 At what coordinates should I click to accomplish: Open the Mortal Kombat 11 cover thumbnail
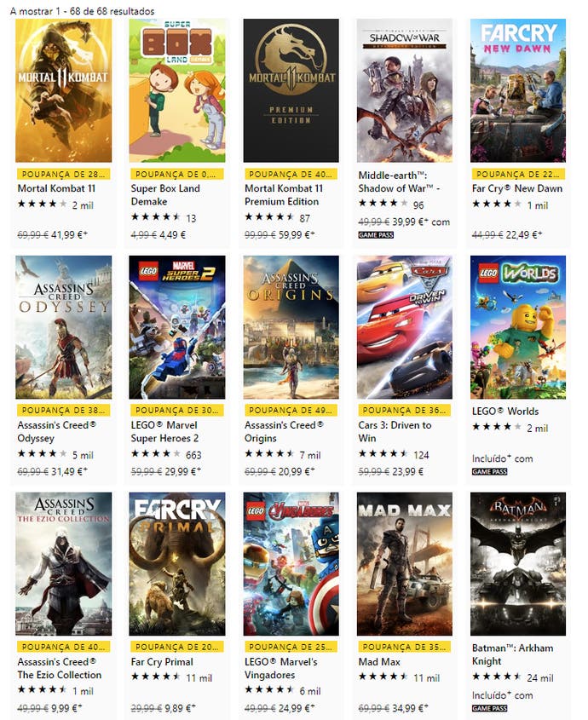coord(63,90)
